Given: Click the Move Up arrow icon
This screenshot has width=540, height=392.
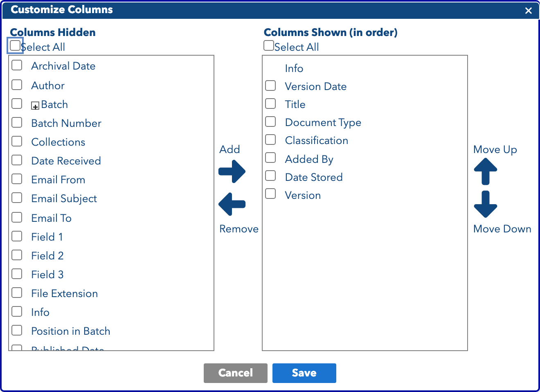Looking at the screenshot, I should [x=486, y=171].
